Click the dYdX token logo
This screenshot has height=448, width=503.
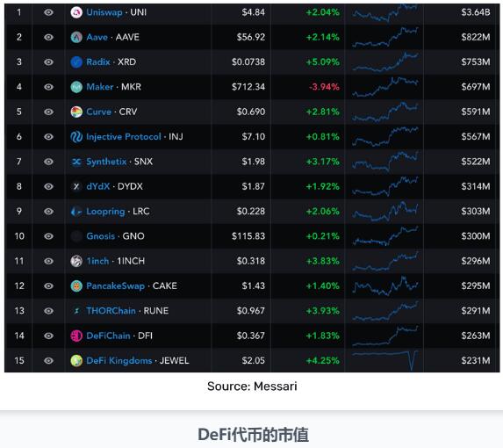pyautogui.click(x=76, y=186)
